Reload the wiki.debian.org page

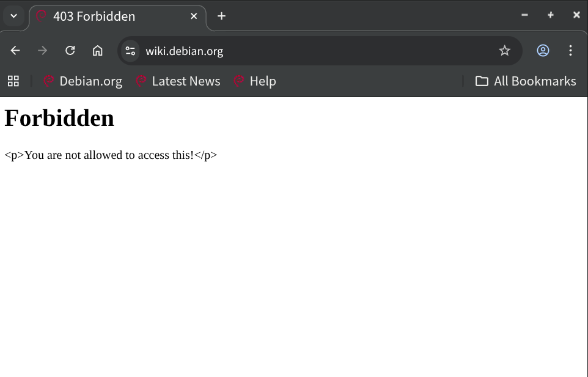[x=70, y=51]
